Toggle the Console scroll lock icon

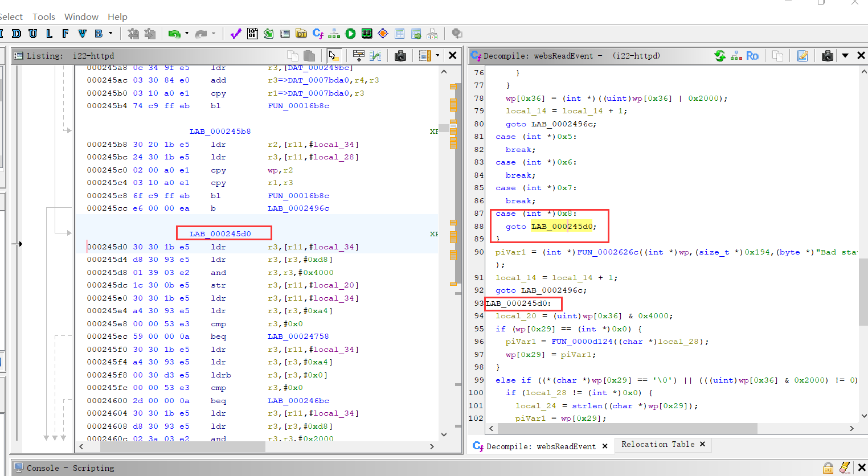pos(828,468)
